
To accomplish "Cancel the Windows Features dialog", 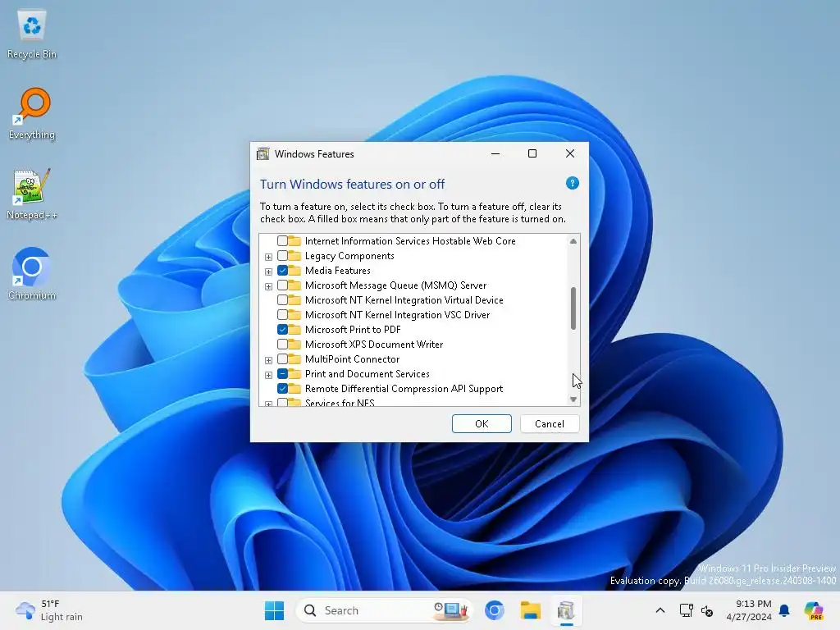I will [550, 424].
